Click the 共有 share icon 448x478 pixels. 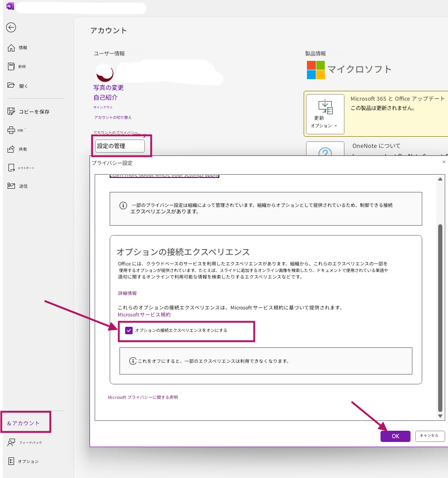coord(11,149)
